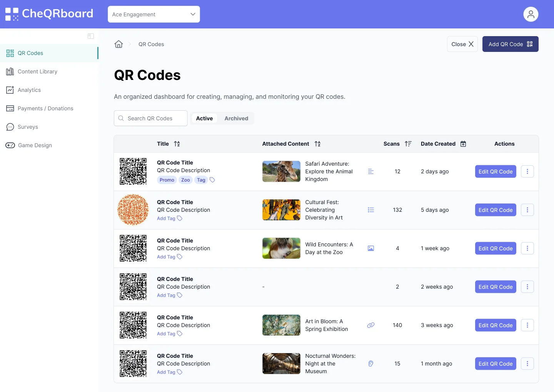This screenshot has width=554, height=392.
Task: Click the Date Created calendar icon
Action: pyautogui.click(x=463, y=144)
